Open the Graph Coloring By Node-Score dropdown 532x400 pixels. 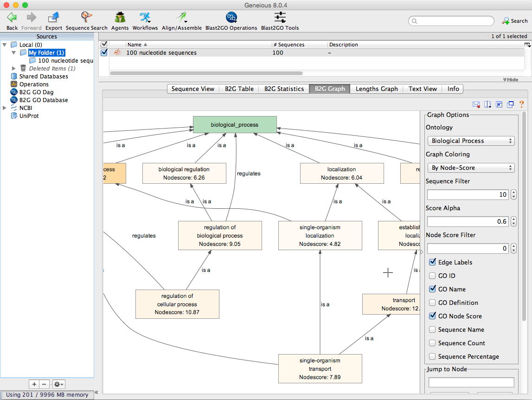coord(471,168)
